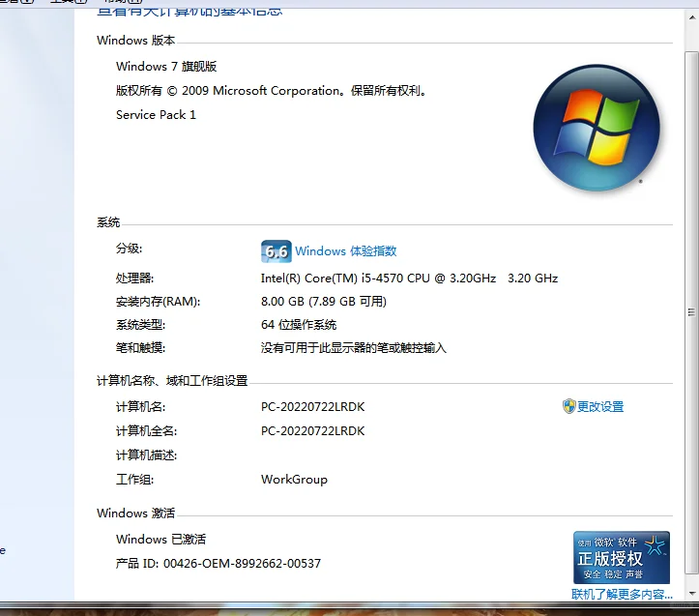The image size is (699, 616).
Task: Click the scrollbar down arrow
Action: (692, 593)
